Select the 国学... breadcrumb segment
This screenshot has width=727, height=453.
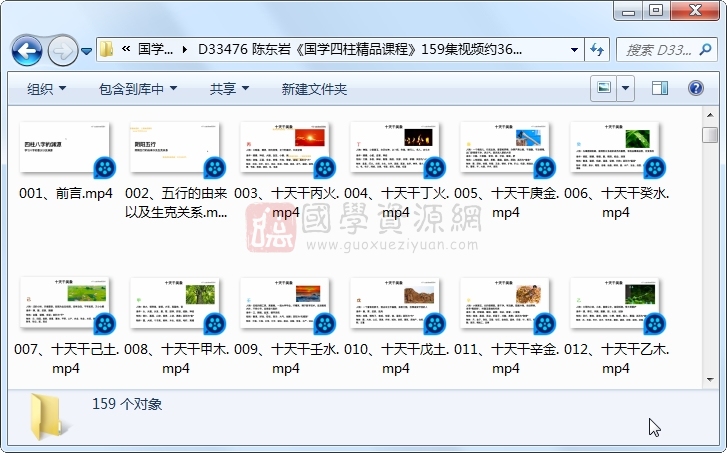coord(155,49)
